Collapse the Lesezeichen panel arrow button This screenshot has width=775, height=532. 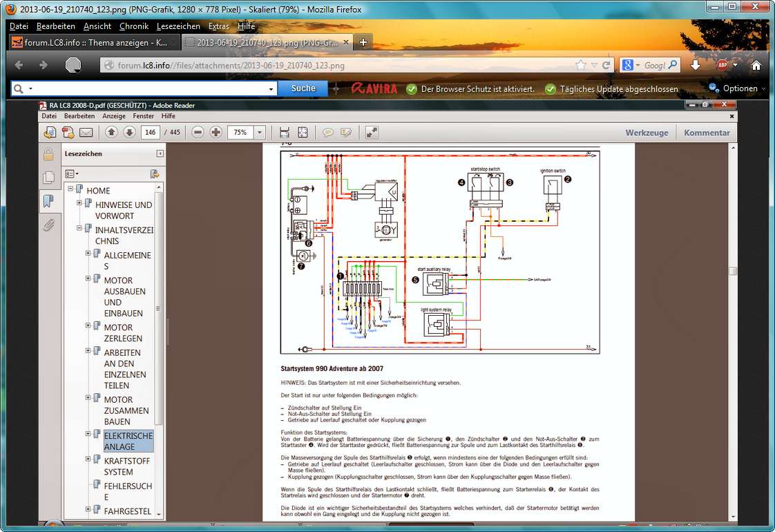point(160,153)
